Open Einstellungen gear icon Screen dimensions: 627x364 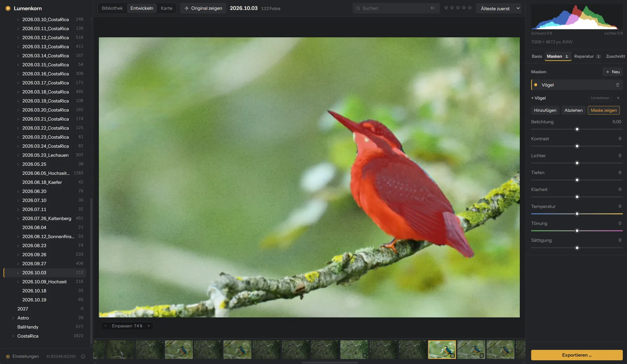[x=8, y=356]
